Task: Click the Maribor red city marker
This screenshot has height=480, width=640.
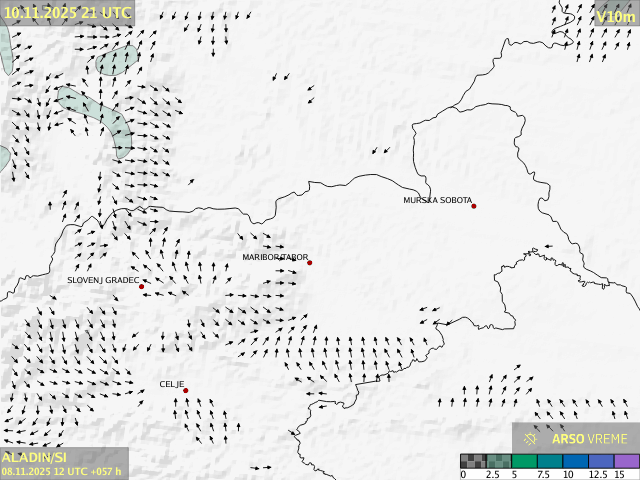Action: tap(310, 263)
